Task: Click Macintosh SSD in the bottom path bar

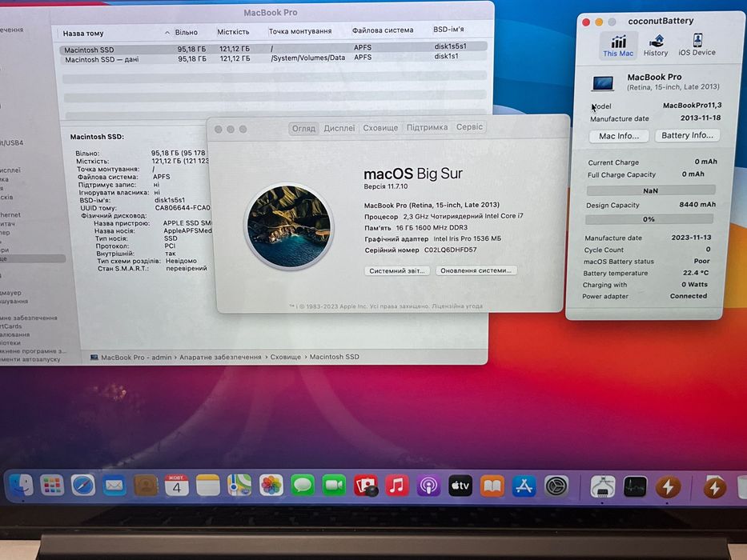Action: (x=335, y=357)
